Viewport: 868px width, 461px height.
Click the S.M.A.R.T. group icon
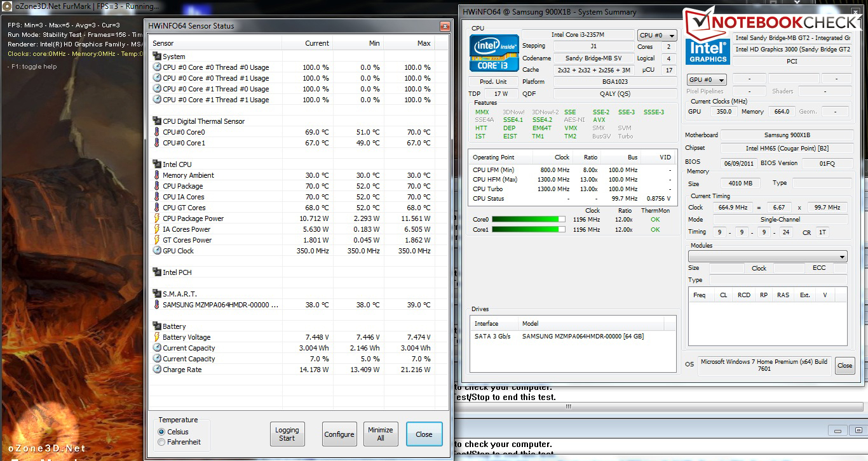click(x=157, y=294)
